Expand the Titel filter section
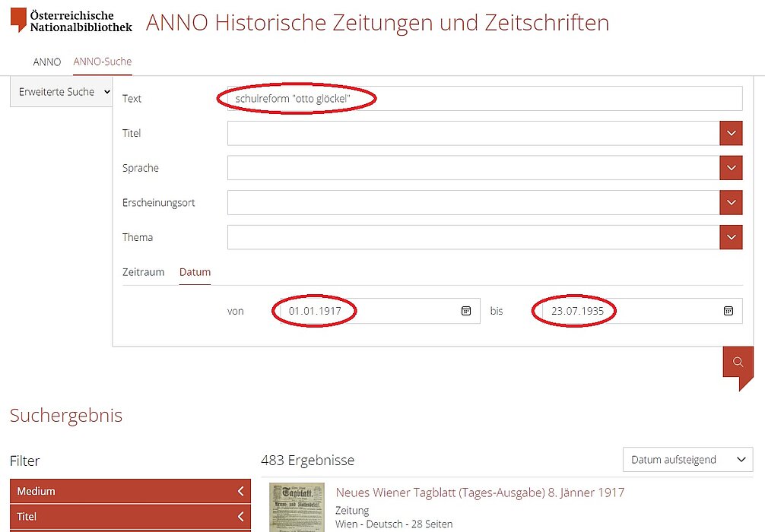 130,516
